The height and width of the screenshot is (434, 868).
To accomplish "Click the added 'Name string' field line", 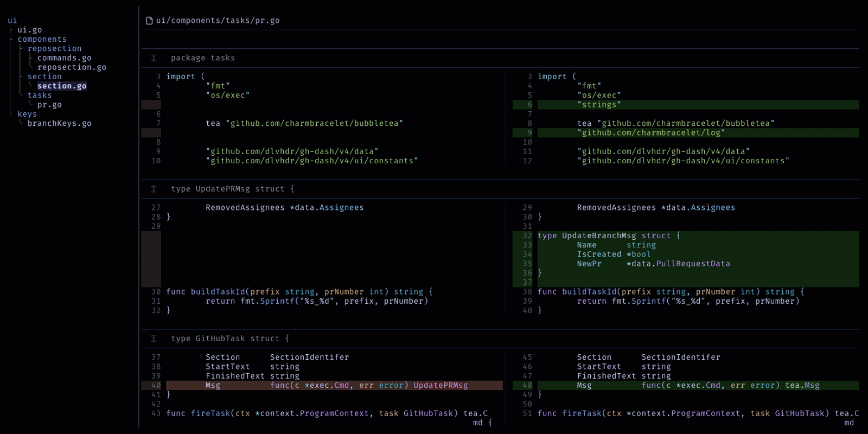I will point(686,245).
